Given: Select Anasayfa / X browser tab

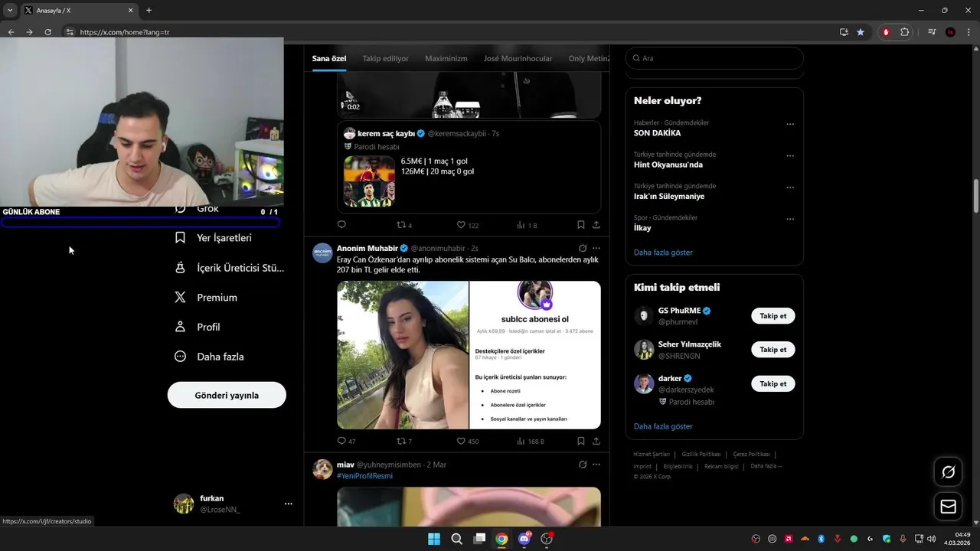Looking at the screenshot, I should [79, 11].
